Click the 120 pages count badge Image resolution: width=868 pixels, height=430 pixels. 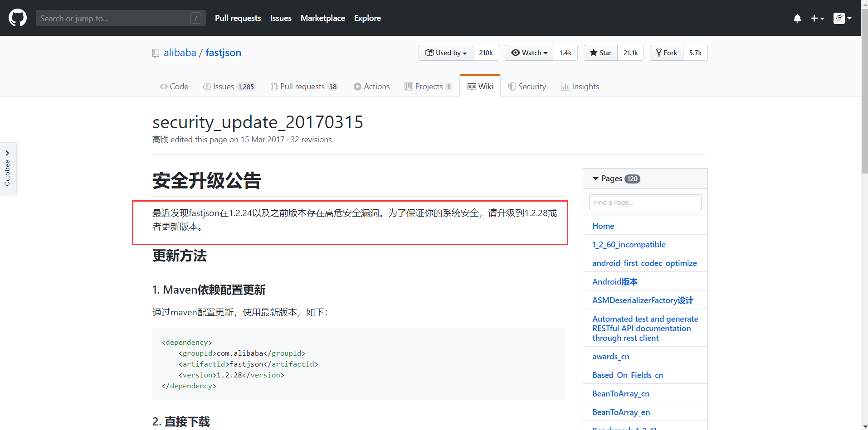coord(633,179)
